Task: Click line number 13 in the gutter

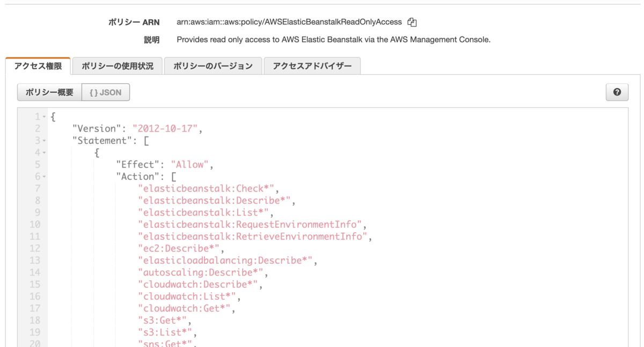Action: tap(35, 261)
